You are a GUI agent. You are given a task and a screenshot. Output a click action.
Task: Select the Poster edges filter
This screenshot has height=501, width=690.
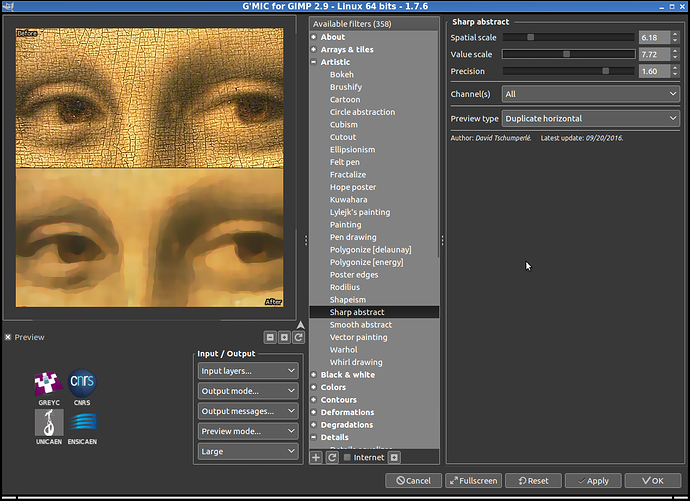tap(354, 274)
